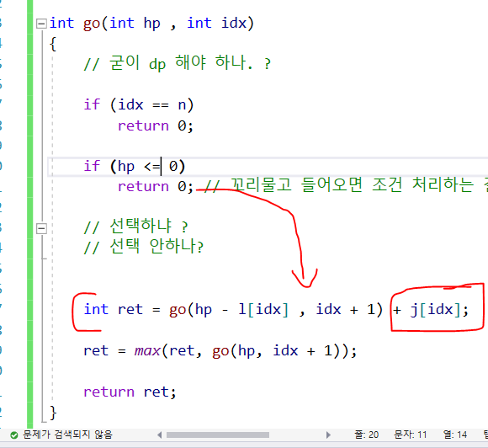
Task: Click horizontal scrollbar right arrow
Action: click(x=328, y=435)
